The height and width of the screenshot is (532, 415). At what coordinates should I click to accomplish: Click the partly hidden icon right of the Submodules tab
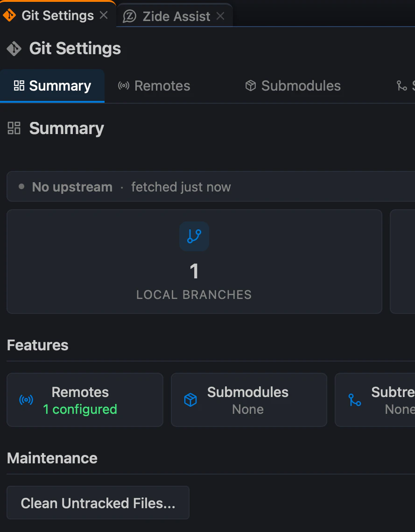point(402,86)
